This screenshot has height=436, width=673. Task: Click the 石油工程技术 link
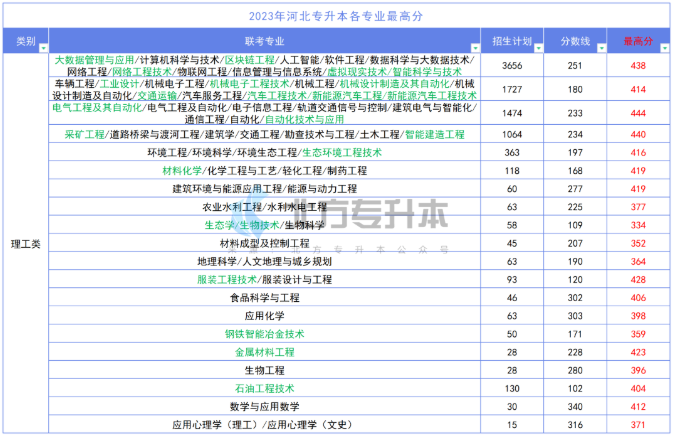[264, 388]
